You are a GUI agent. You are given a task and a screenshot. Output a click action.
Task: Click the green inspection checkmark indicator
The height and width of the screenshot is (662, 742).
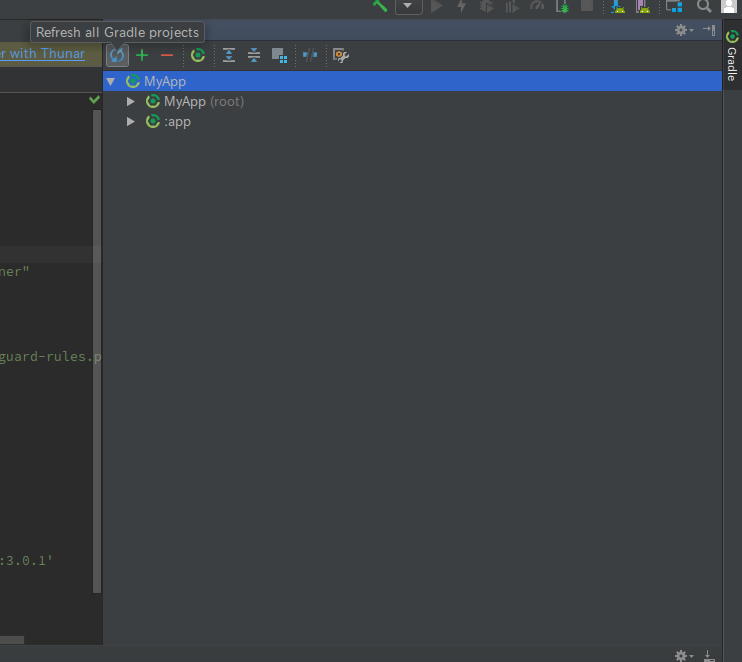pos(95,99)
